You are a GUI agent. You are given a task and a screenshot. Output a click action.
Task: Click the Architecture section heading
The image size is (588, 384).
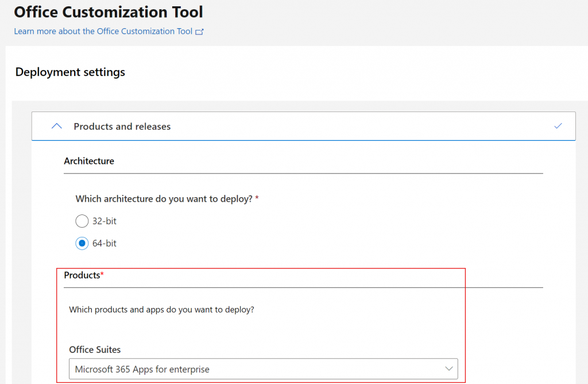[x=89, y=161]
